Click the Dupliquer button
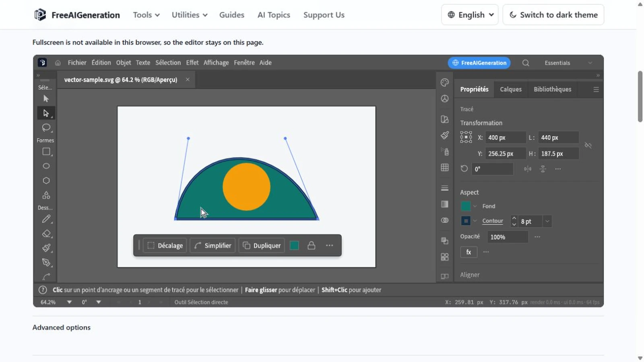644x362 pixels. 262,245
